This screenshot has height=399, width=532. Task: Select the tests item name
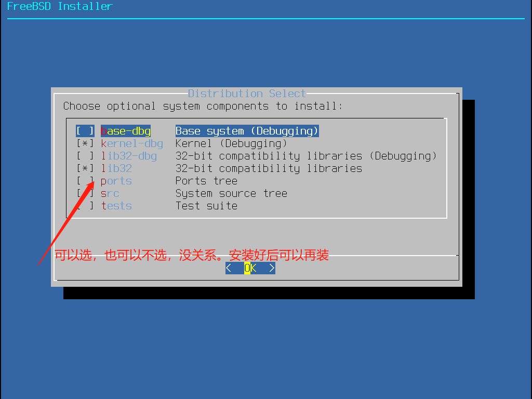[x=116, y=206]
